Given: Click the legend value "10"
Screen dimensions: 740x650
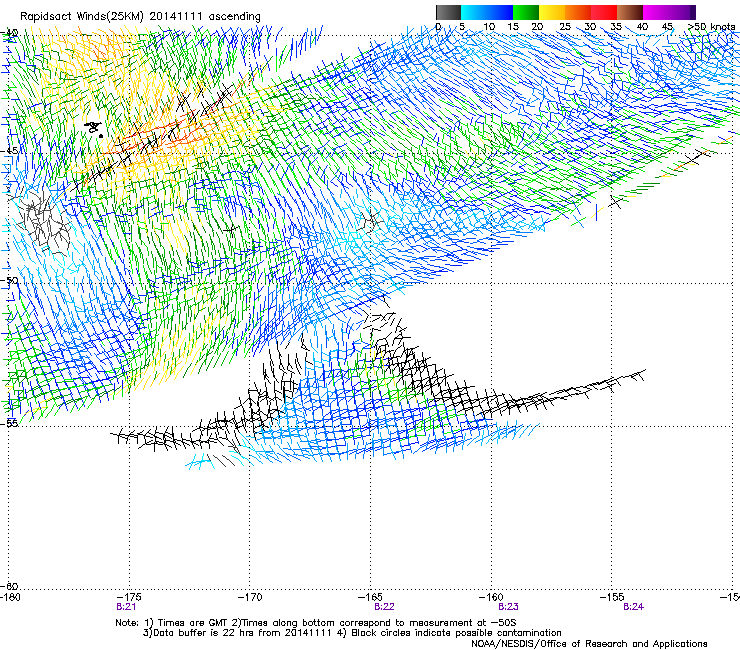Looking at the screenshot, I should coord(489,27).
